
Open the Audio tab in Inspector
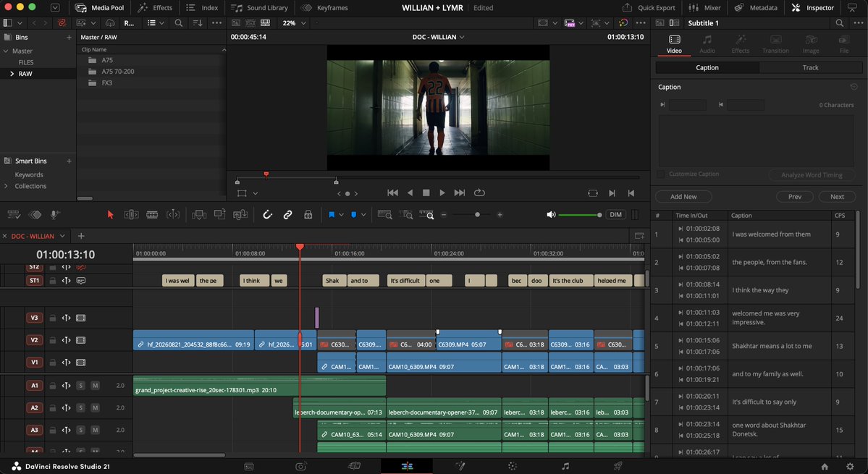(707, 44)
